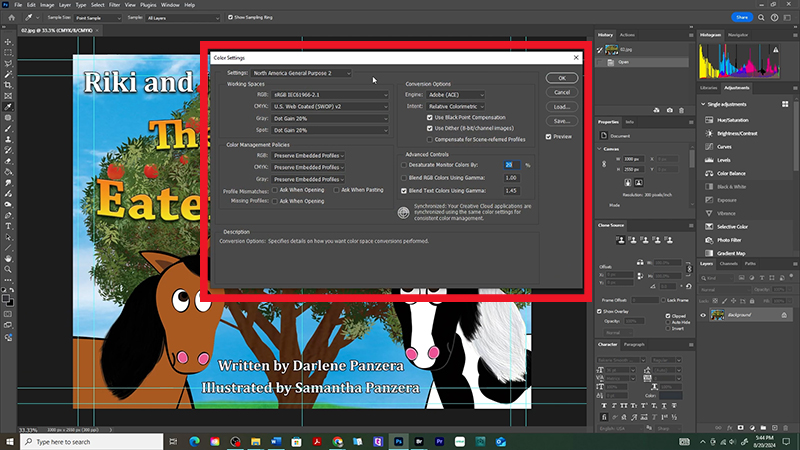This screenshot has width=800, height=450.
Task: Select the Eraser tool
Action: (x=8, y=161)
